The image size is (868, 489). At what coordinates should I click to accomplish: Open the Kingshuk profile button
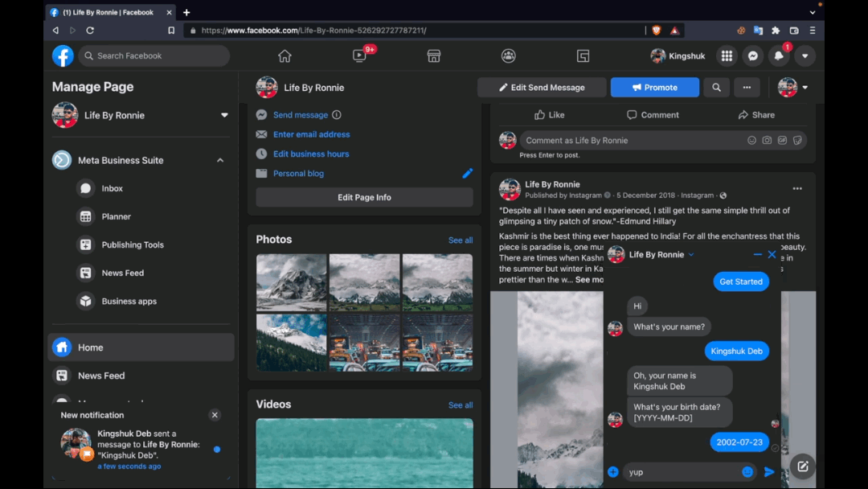point(678,56)
